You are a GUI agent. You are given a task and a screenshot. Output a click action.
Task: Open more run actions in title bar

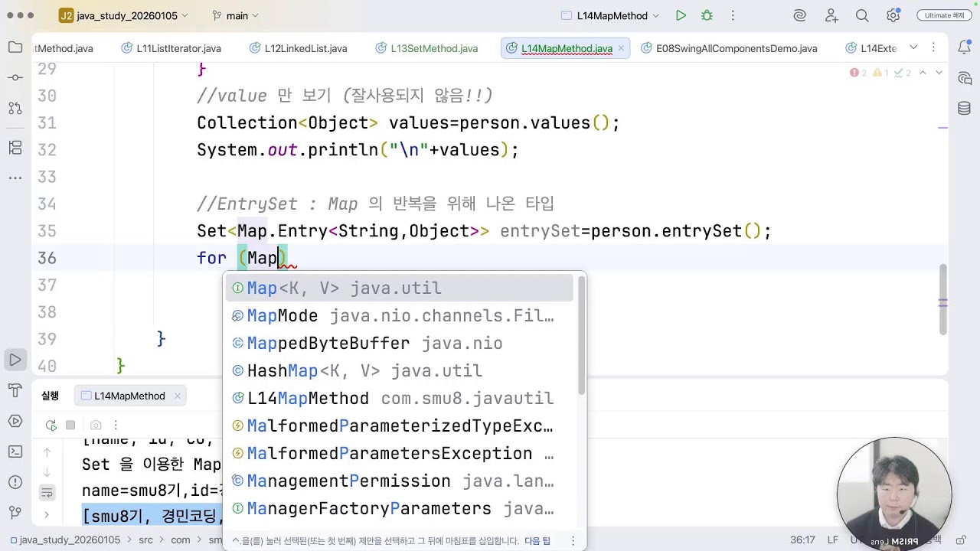(733, 15)
